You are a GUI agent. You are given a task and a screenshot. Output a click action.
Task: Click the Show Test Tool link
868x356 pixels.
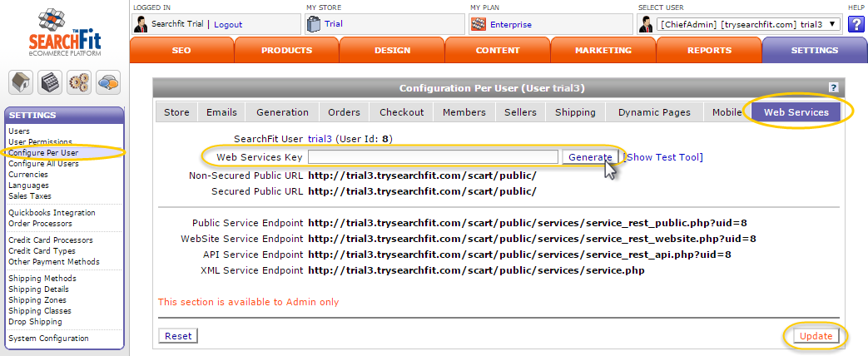click(x=663, y=157)
